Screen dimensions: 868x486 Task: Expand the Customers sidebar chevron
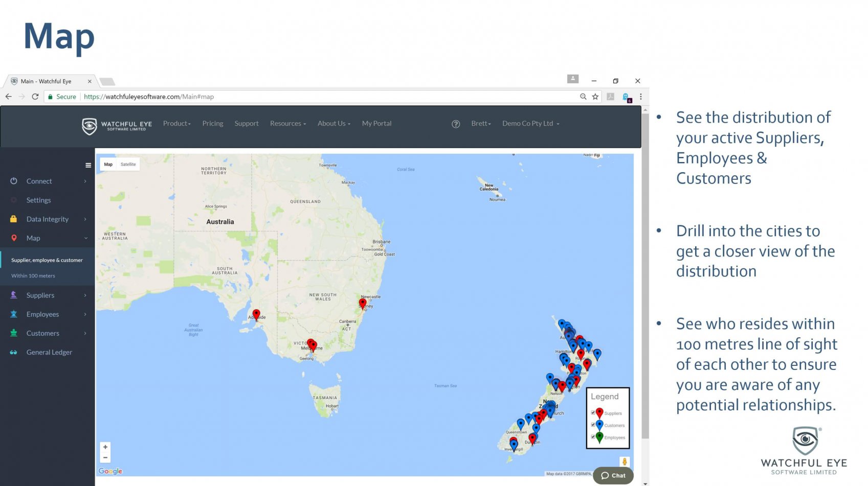pyautogui.click(x=85, y=333)
